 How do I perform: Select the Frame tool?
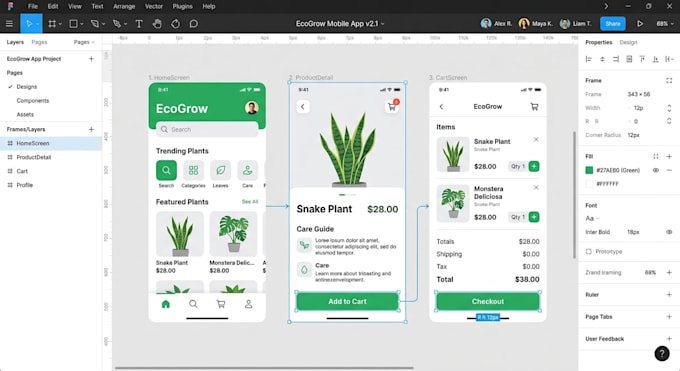52,23
